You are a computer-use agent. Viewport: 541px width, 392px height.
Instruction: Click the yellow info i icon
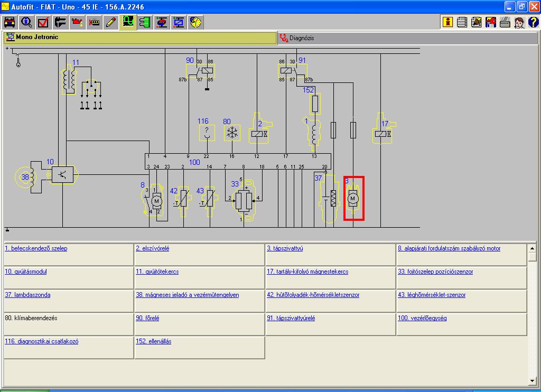click(x=447, y=22)
